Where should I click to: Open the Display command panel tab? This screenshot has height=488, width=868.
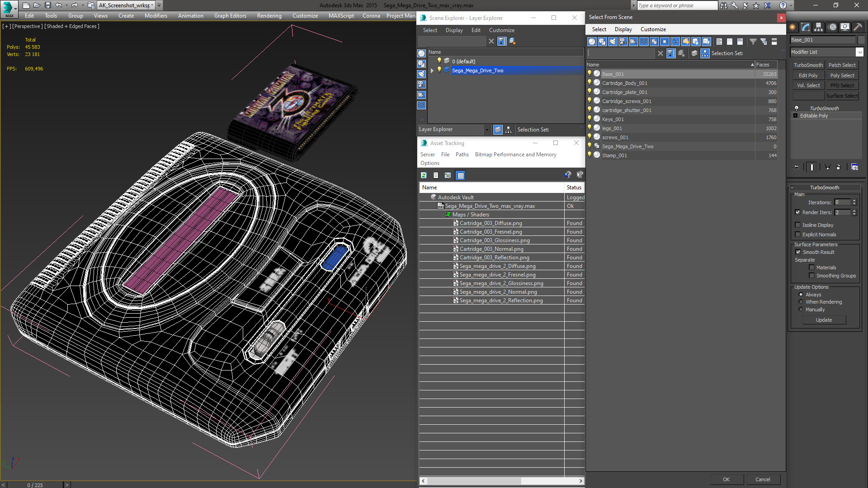[x=844, y=27]
